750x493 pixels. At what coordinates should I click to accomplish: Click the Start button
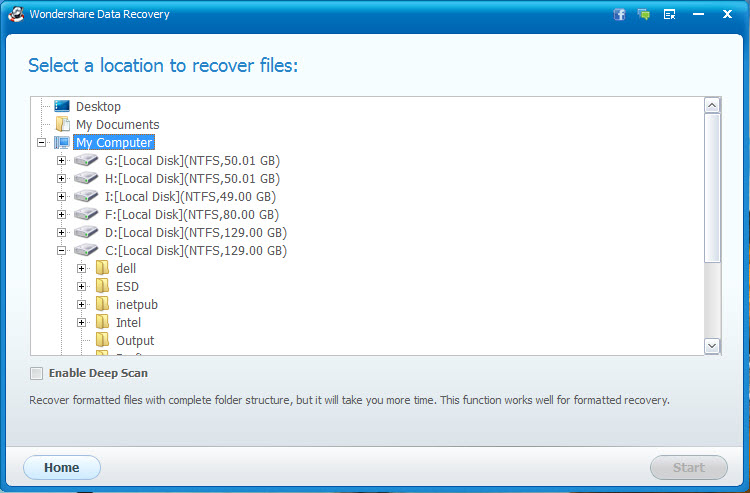(x=689, y=467)
